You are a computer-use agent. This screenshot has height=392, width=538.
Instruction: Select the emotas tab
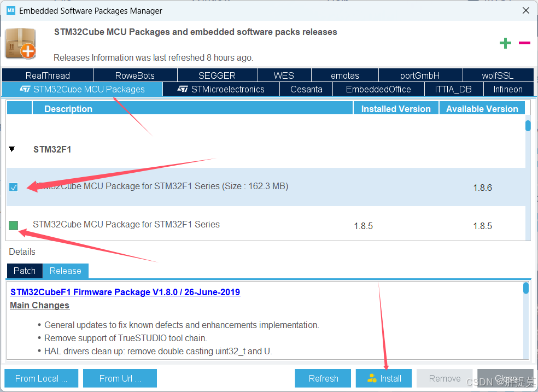click(x=345, y=75)
